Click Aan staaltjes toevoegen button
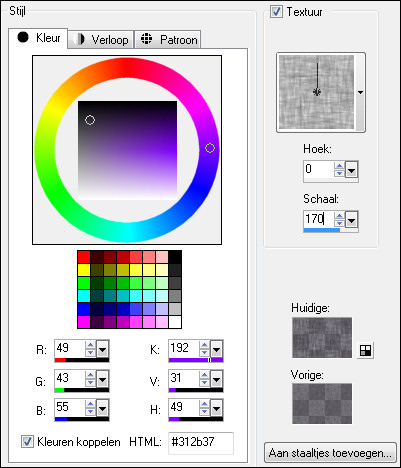 pos(330,453)
